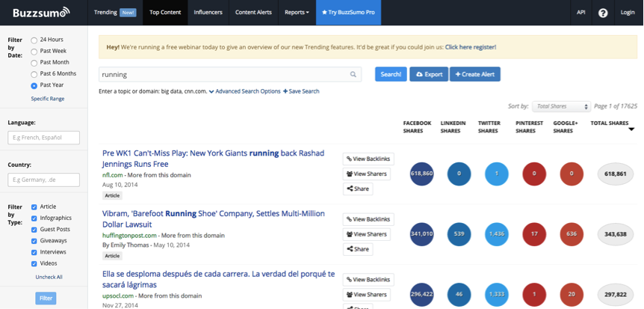644x309 pixels.
Task: Click the Specific Range link
Action: [x=48, y=99]
